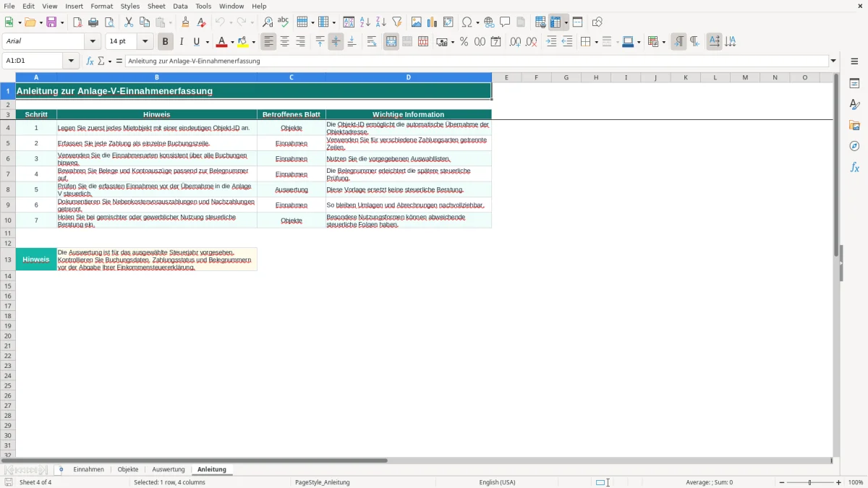
Task: Center the cell text horizontally
Action: 285,42
